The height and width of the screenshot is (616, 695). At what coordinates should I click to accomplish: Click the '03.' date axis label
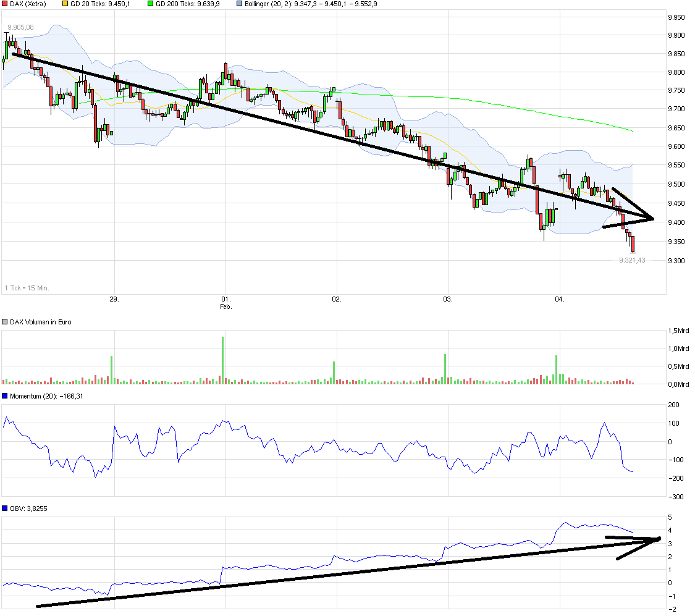448,300
